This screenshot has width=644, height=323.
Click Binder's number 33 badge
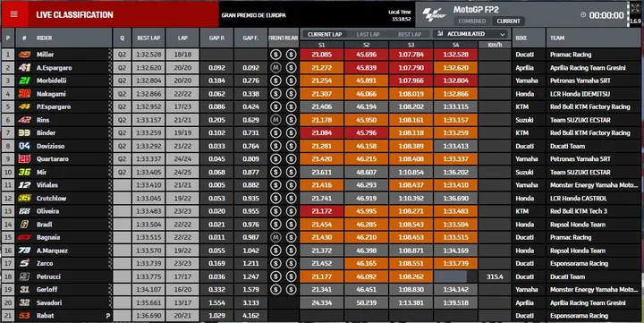point(24,132)
